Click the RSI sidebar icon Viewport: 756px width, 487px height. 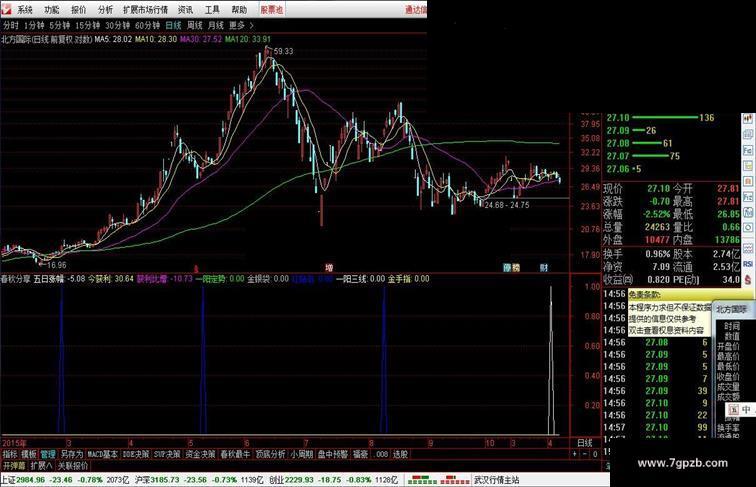pos(748,264)
